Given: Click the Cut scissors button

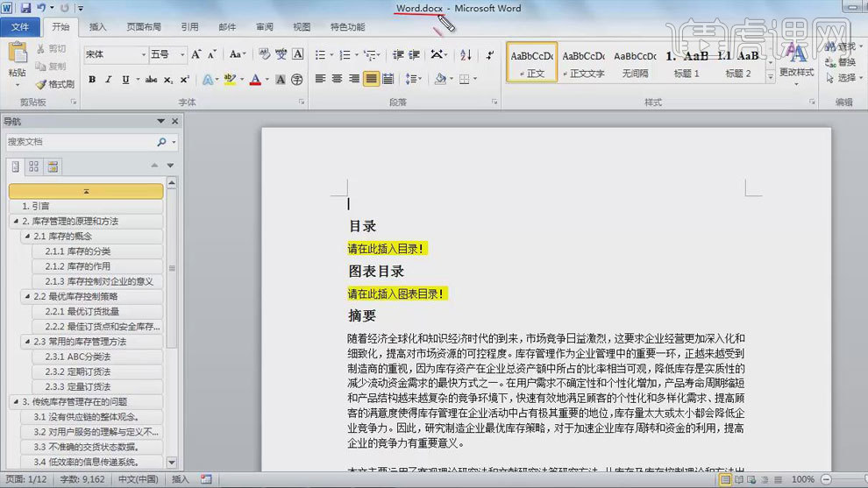Looking at the screenshot, I should (x=52, y=49).
